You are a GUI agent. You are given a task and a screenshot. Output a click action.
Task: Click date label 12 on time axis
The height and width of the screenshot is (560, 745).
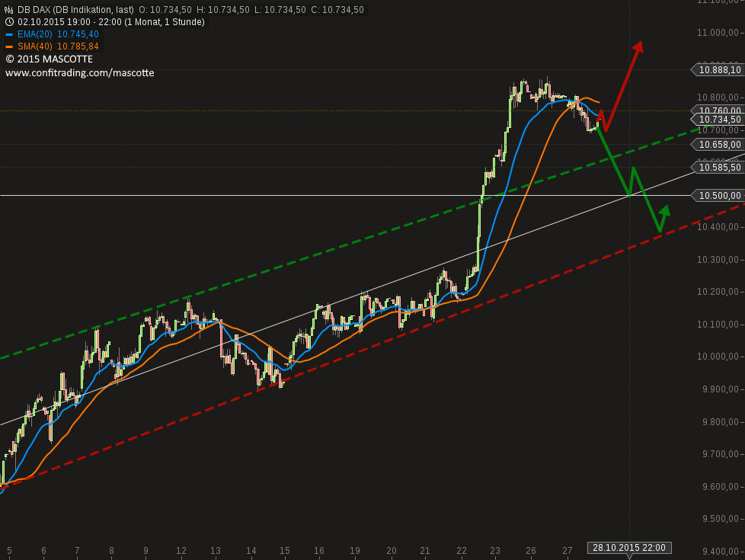click(x=181, y=551)
